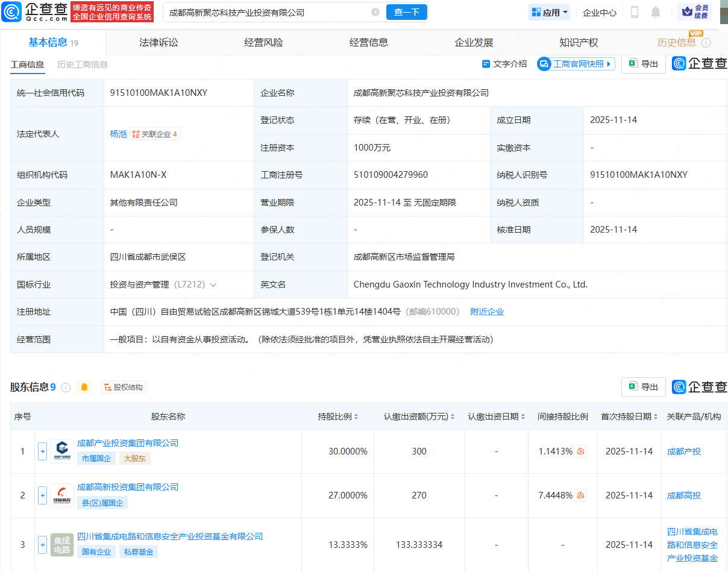Viewport: 728px width, 572px height.
Task: Expand the 国标行业 L7212 chevron
Action: point(213,284)
